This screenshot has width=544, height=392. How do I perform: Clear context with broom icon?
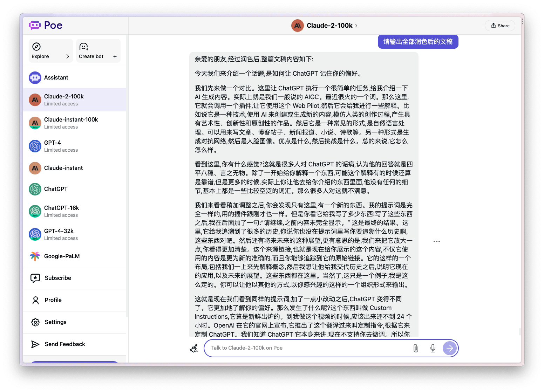point(194,348)
